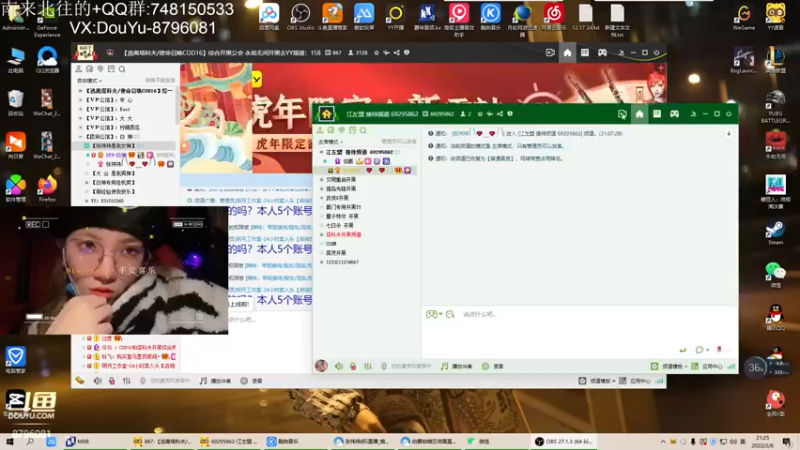This screenshot has height=450, width=800.
Task: Click the guild logo in back YY window header
Action: pos(85,53)
